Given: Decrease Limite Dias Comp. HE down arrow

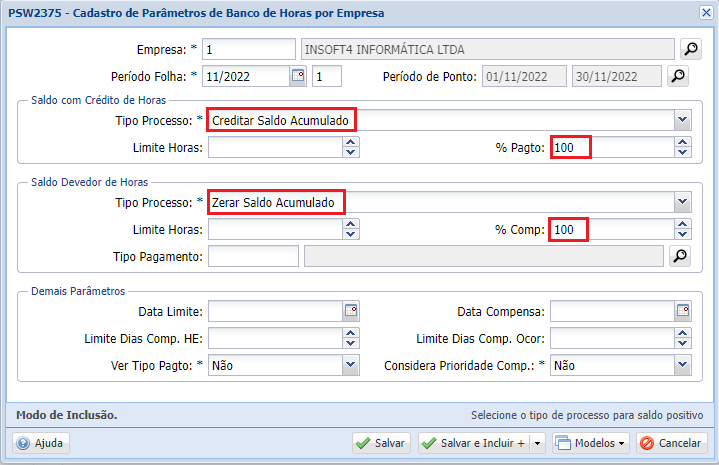Looking at the screenshot, I should [x=351, y=343].
